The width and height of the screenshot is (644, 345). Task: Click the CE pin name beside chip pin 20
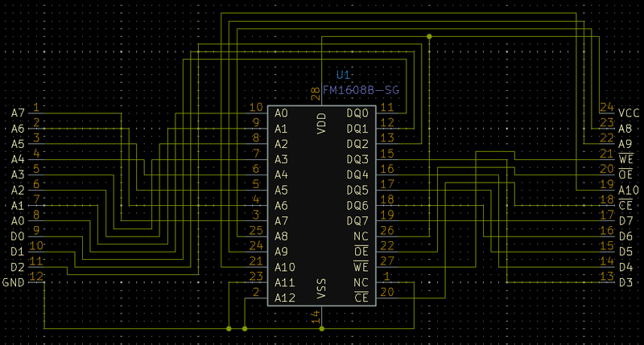361,298
